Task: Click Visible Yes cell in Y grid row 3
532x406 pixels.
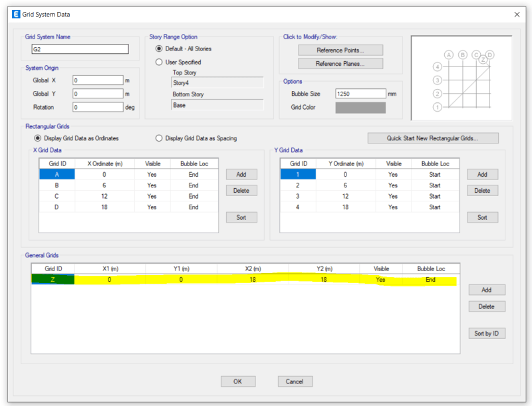Action: click(x=393, y=196)
